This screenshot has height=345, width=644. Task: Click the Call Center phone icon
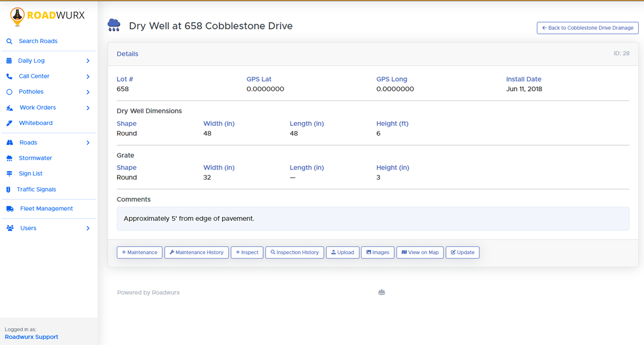9,77
